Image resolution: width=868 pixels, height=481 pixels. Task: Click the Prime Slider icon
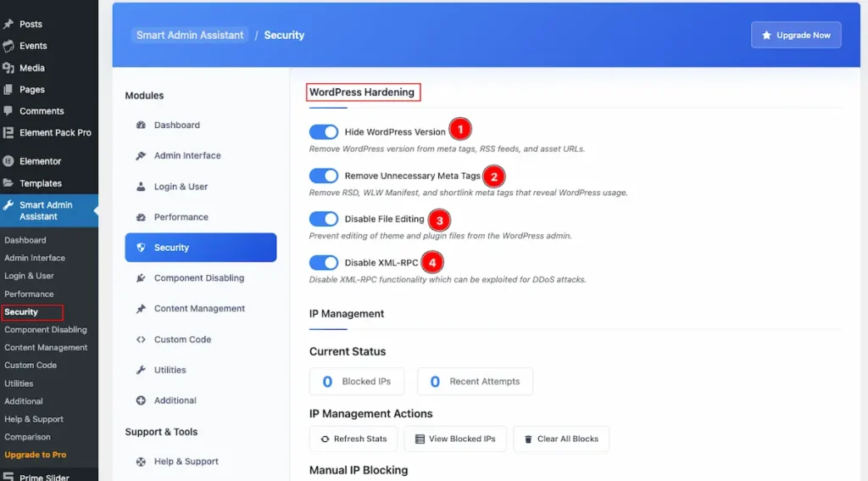point(8,477)
